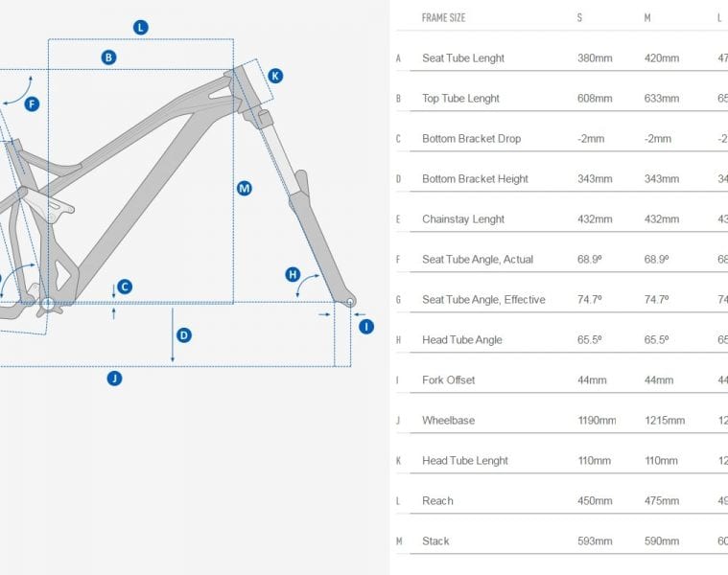Screen dimensions: 728x575
Task: Select the F angle marker on the diagram
Action: 32,103
